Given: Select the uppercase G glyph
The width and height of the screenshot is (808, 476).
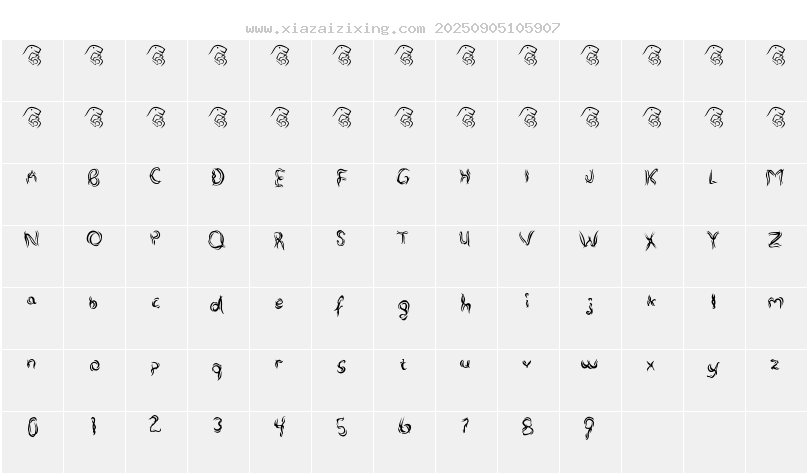Looking at the screenshot, I should [403, 178].
